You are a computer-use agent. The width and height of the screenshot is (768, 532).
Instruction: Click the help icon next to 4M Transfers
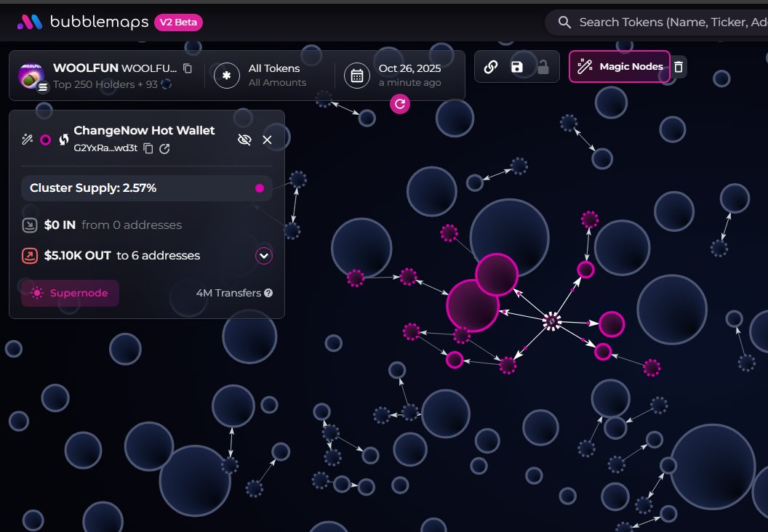tap(268, 293)
